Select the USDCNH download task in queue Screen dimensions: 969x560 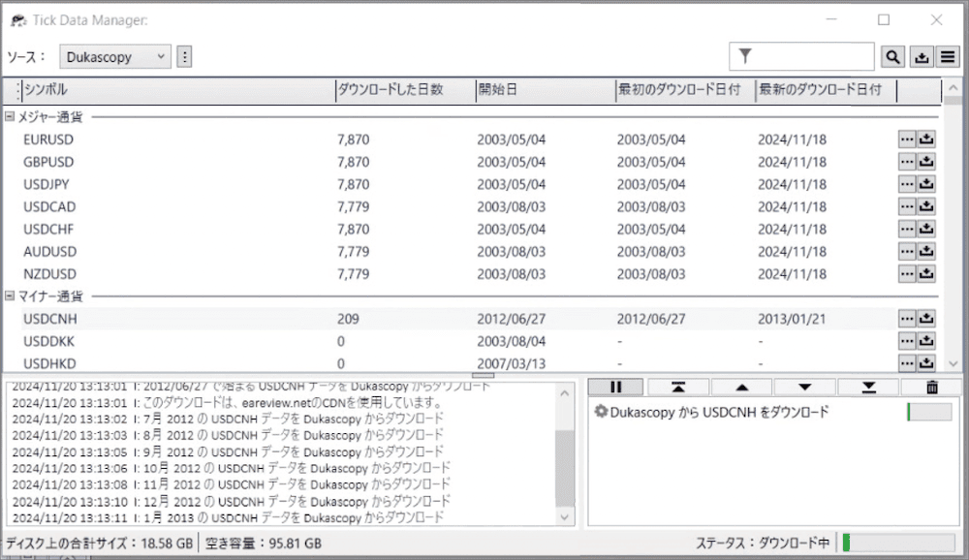(773, 412)
